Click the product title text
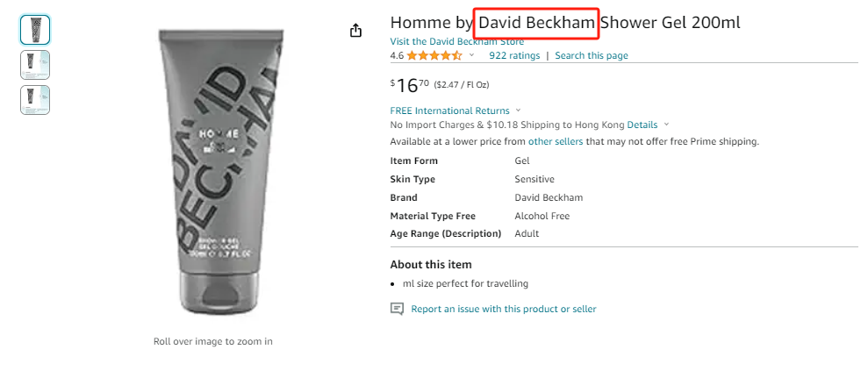Viewport: 868px width, 385px height. tap(565, 23)
